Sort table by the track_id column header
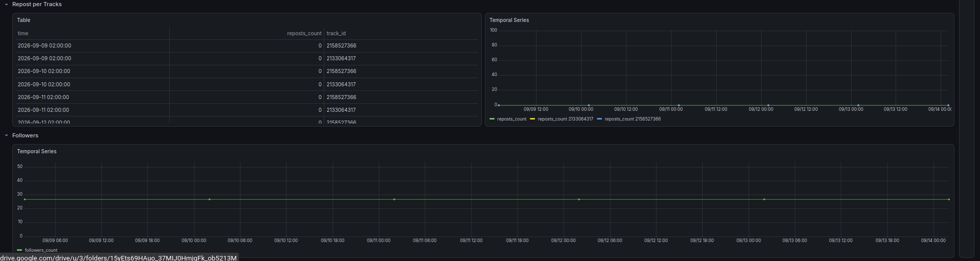The image size is (980, 261). (336, 33)
